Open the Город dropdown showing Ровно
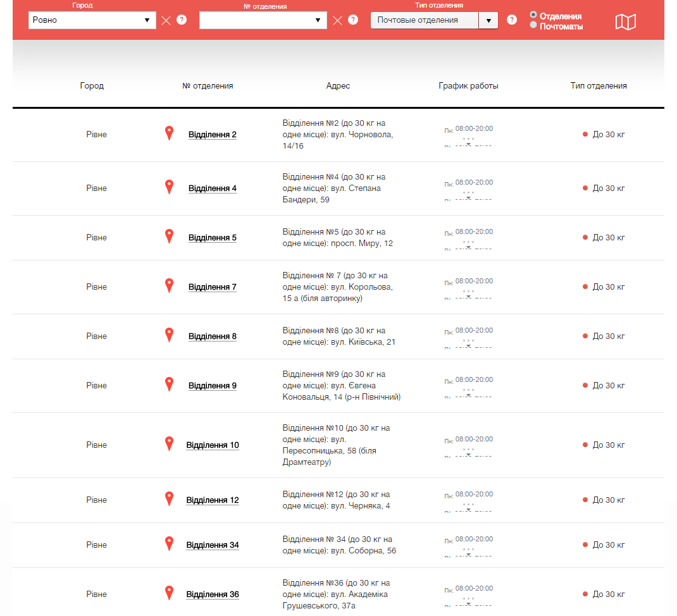 92,20
